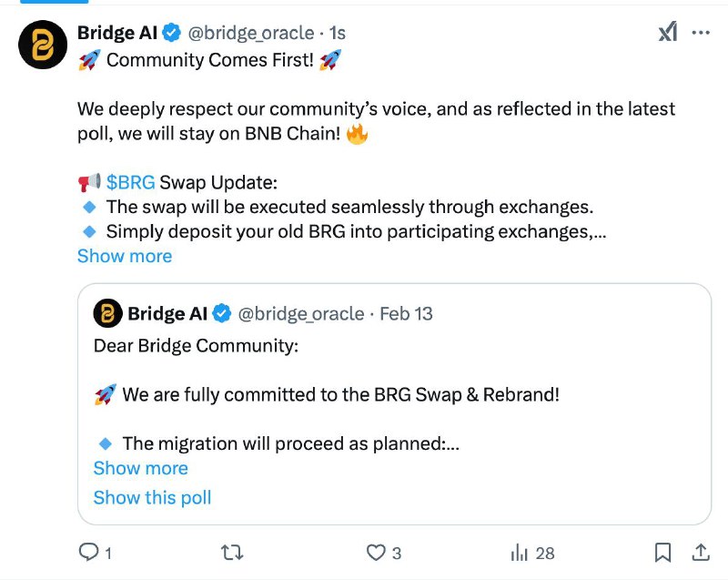Open the quoted tweet reading Dear Bridge Community

pyautogui.click(x=394, y=404)
